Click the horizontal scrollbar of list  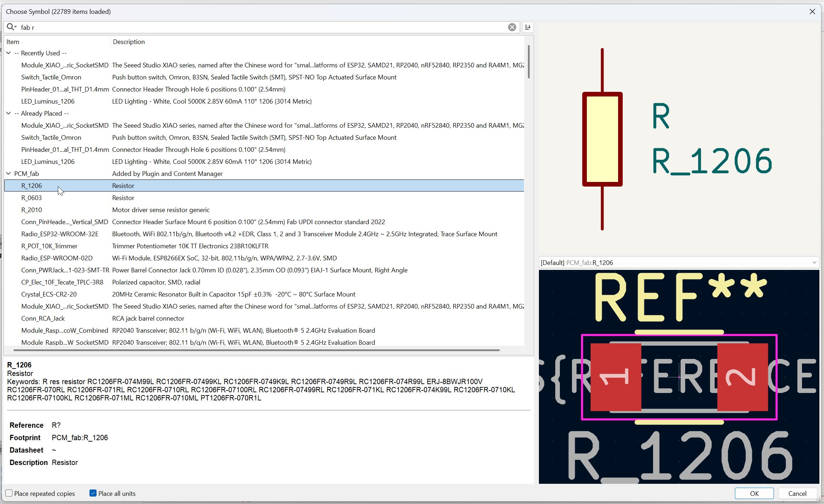(x=256, y=350)
